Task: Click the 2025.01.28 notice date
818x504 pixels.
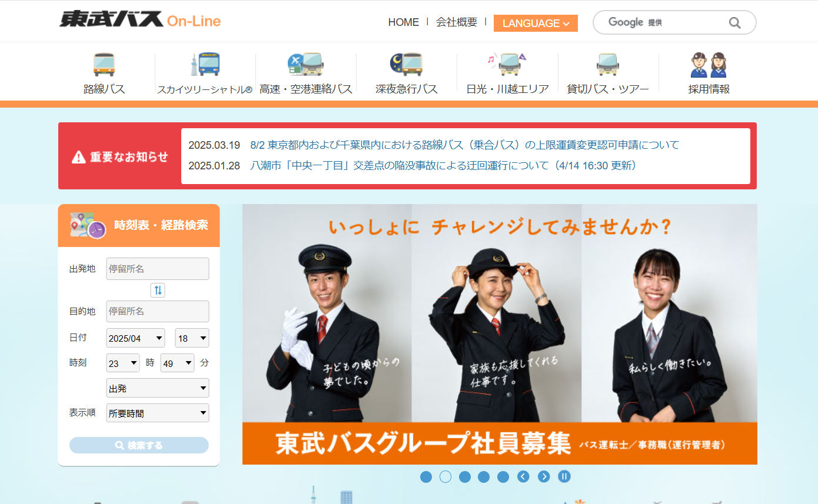Action: (214, 166)
